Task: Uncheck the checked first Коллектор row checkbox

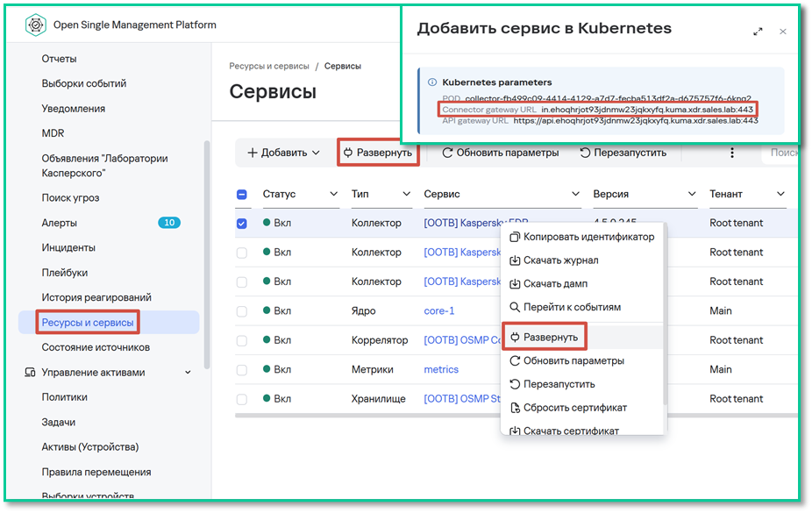Action: pyautogui.click(x=242, y=223)
